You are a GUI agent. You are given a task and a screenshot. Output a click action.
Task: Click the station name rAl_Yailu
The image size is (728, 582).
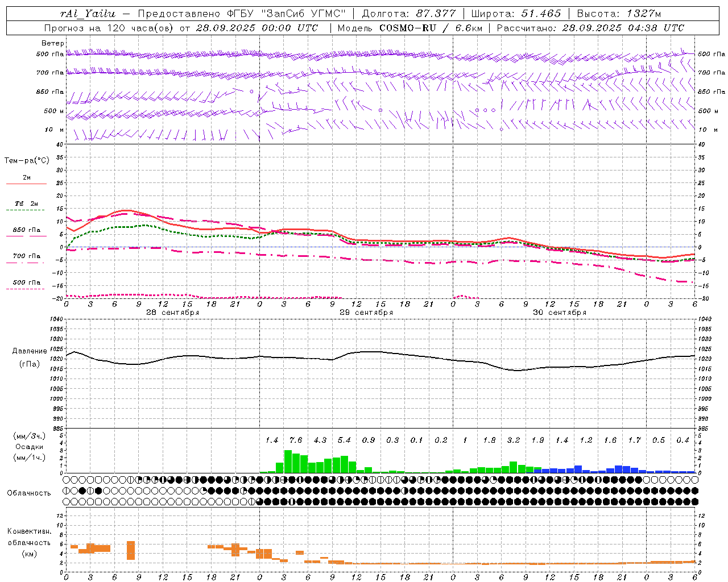coord(88,14)
